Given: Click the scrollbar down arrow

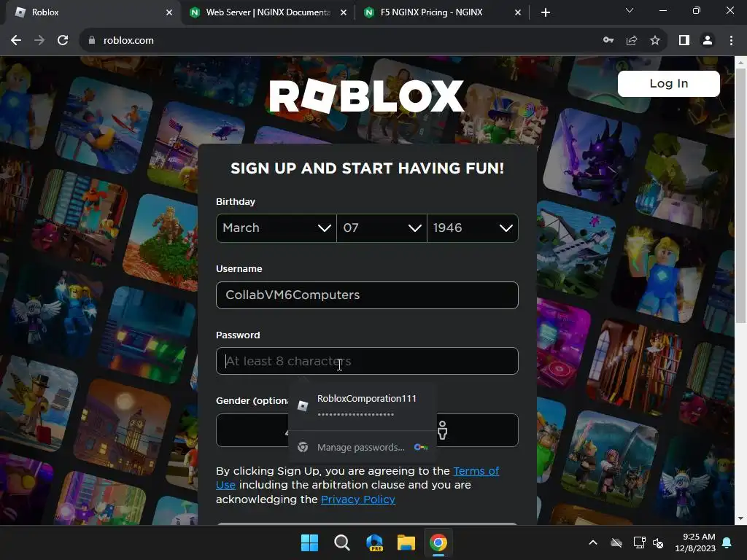Looking at the screenshot, I should pyautogui.click(x=740, y=518).
